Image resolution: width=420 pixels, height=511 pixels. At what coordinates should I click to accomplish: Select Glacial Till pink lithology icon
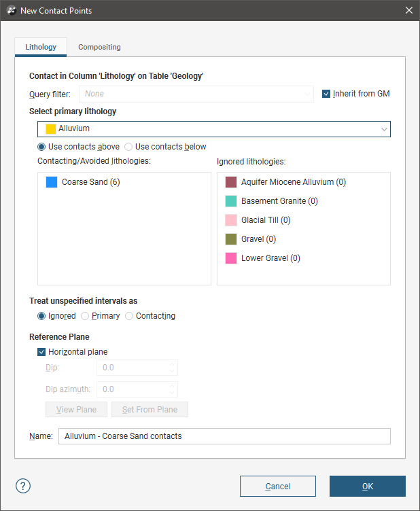tap(231, 220)
